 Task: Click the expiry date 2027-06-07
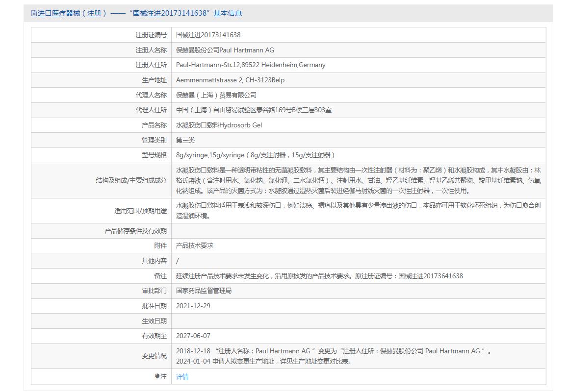[x=193, y=336]
